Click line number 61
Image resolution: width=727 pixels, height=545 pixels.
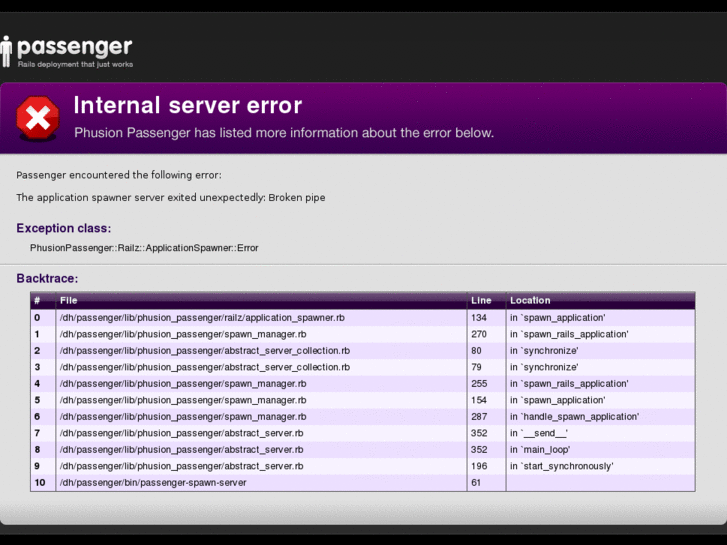tap(476, 482)
